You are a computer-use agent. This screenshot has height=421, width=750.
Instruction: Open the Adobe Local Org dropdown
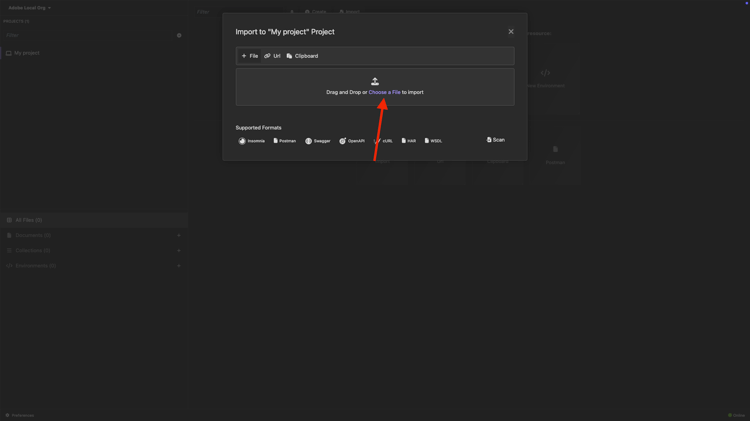29,8
